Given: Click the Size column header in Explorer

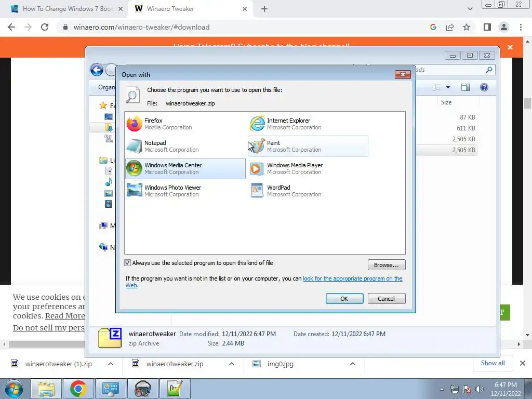Looking at the screenshot, I should 446,102.
